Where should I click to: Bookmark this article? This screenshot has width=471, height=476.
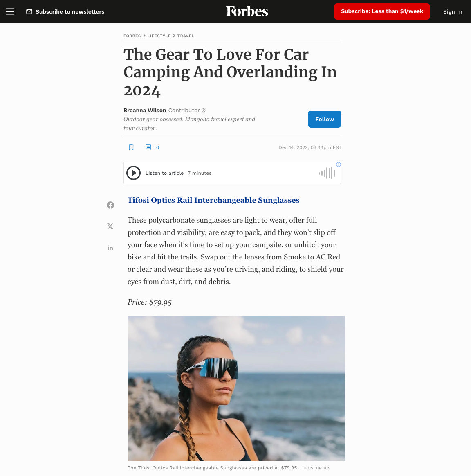[131, 147]
